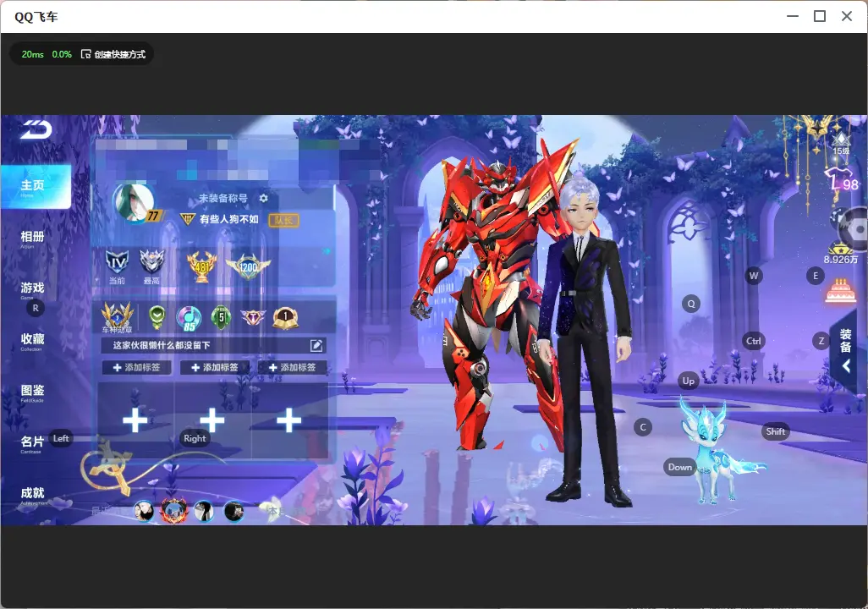Viewport: 868px width, 609px height.
Task: Click the 0.0% packet loss indicator
Action: 62,54
